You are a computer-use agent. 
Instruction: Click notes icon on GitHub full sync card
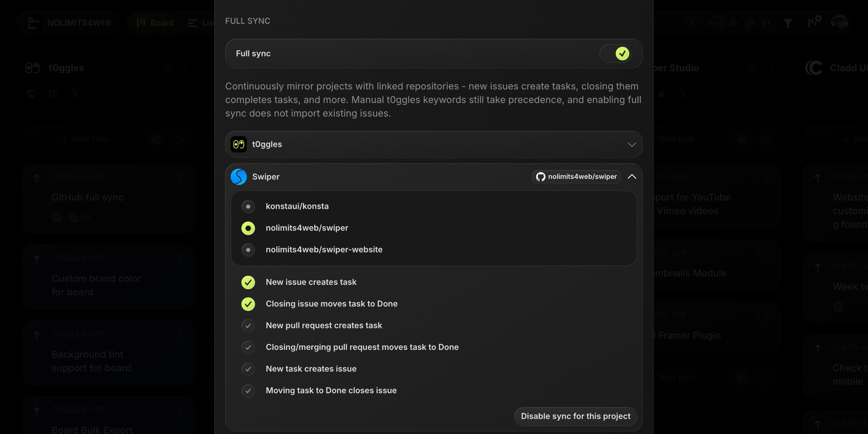coord(57,218)
